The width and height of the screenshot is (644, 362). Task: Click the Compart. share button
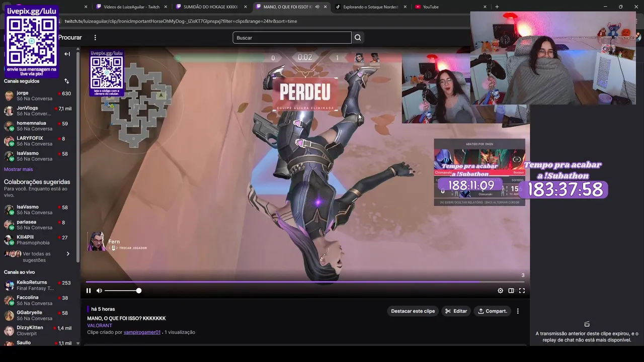tap(493, 311)
